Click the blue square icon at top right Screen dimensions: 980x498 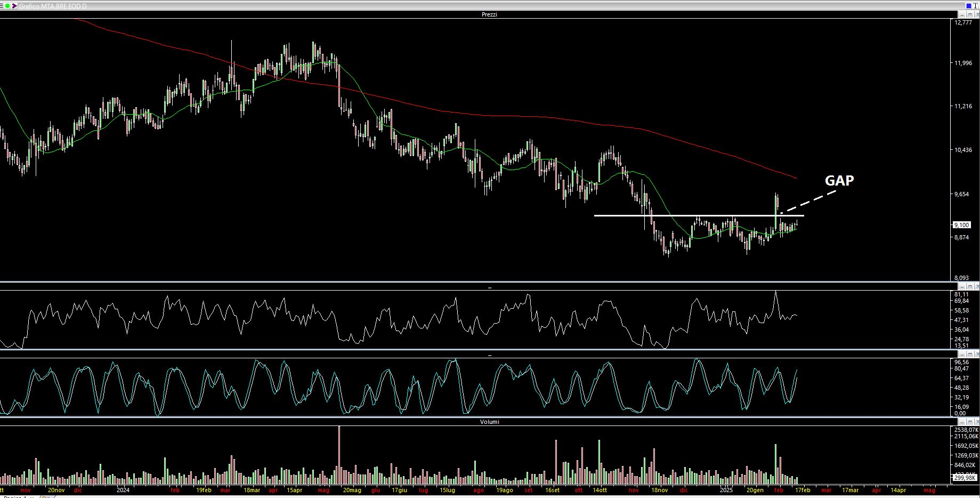pyautogui.click(x=969, y=5)
